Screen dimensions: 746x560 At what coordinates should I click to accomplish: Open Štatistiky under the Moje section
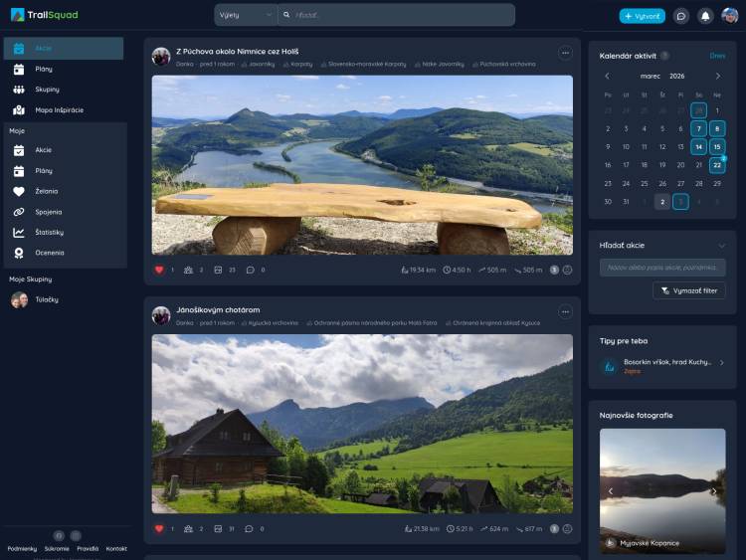pos(49,232)
